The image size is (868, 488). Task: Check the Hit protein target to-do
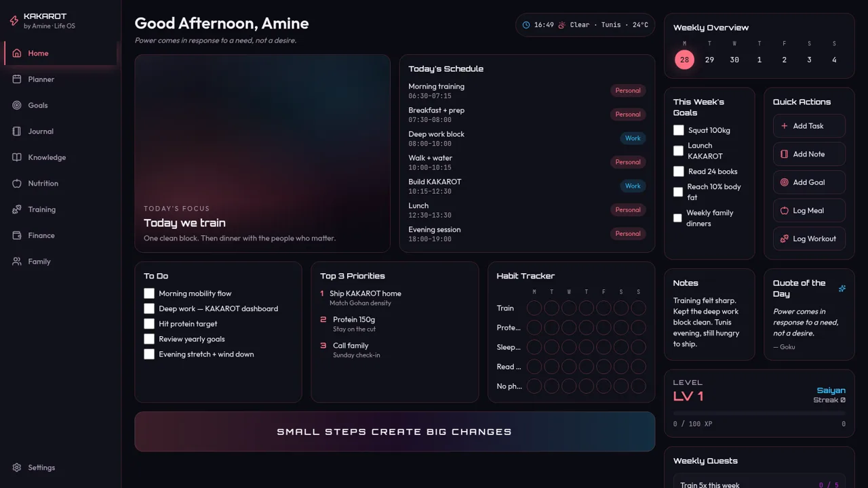149,324
